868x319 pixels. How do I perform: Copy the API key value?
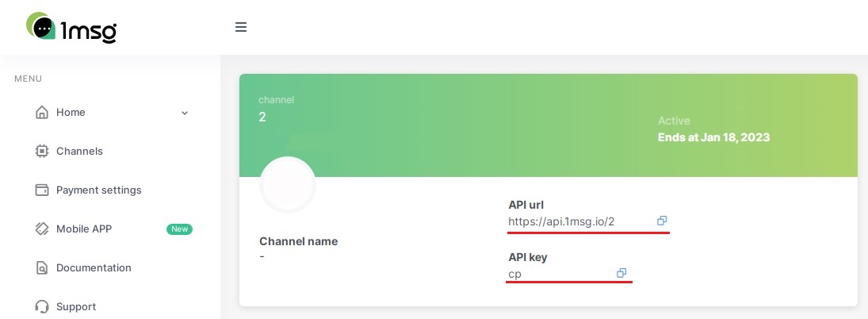pyautogui.click(x=621, y=273)
